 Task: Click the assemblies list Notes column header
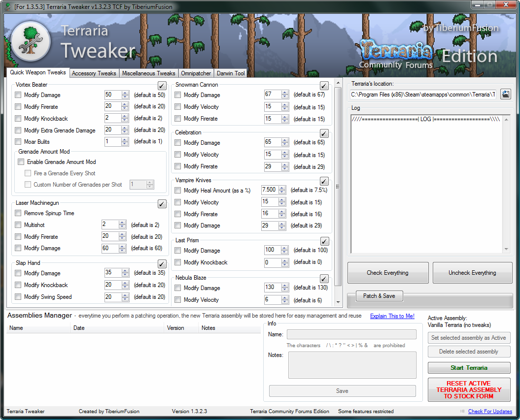coord(230,328)
